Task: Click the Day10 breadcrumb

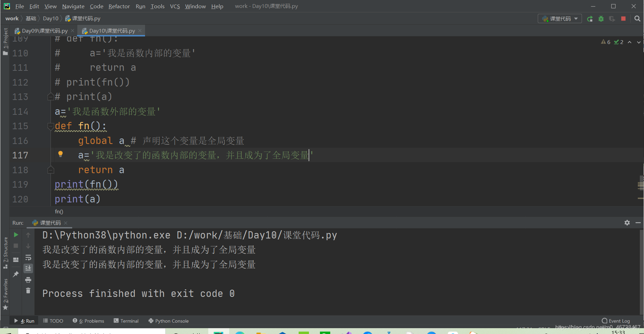Action: (x=51, y=19)
